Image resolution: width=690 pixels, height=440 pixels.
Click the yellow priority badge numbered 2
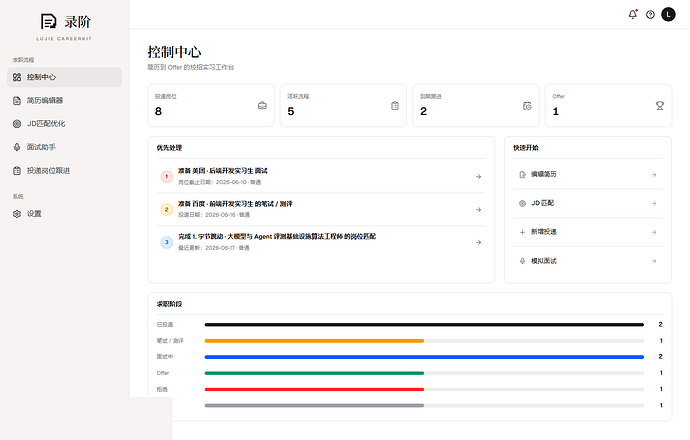coord(166,209)
